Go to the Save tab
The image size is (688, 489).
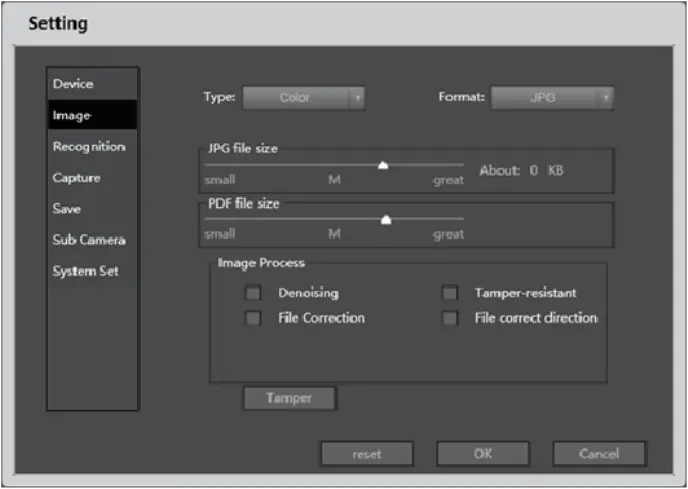point(67,209)
